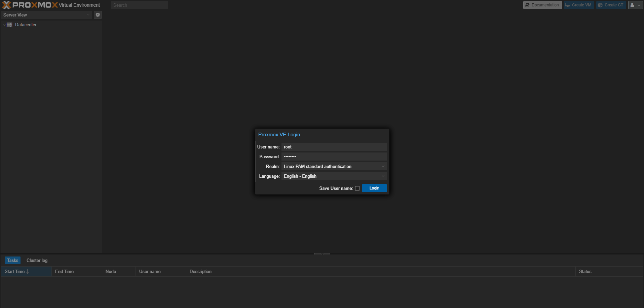This screenshot has height=308, width=644.
Task: Open the Server View settings gear
Action: coord(98,15)
